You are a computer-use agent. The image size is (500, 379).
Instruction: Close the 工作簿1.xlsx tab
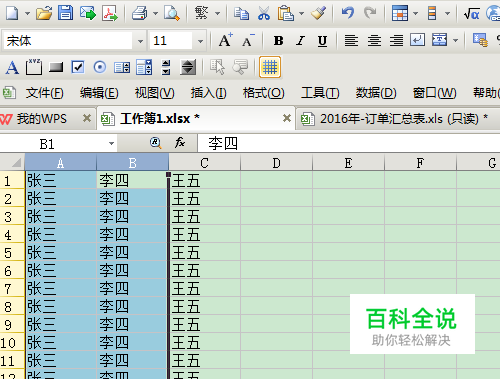(x=287, y=118)
